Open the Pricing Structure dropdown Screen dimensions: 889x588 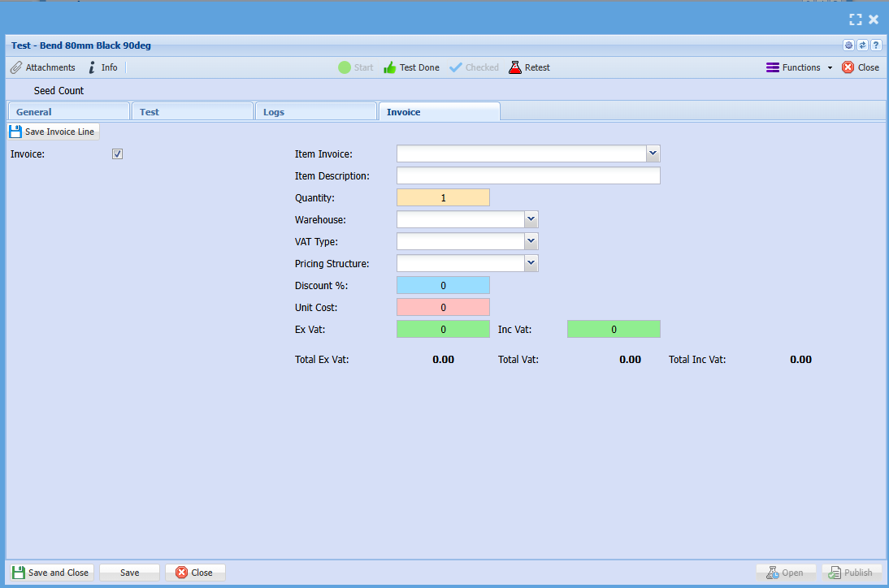(x=531, y=263)
